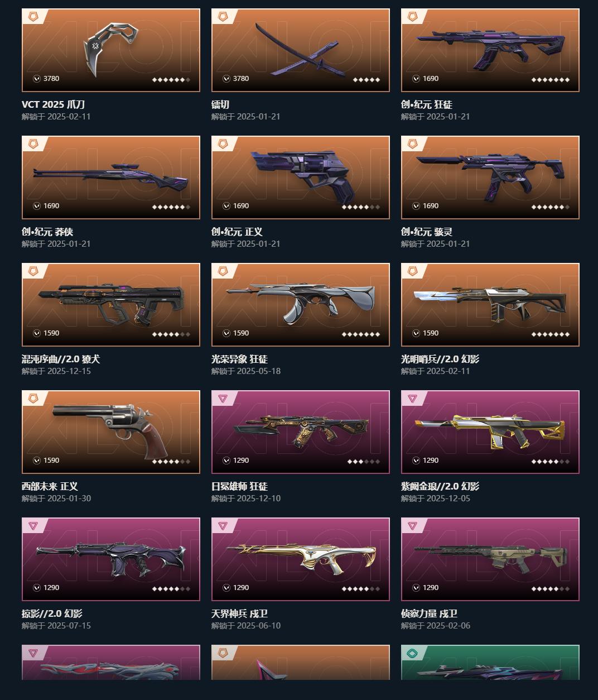Click the green tier icon on the bottom-right card
The height and width of the screenshot is (700, 598).
pos(413,653)
